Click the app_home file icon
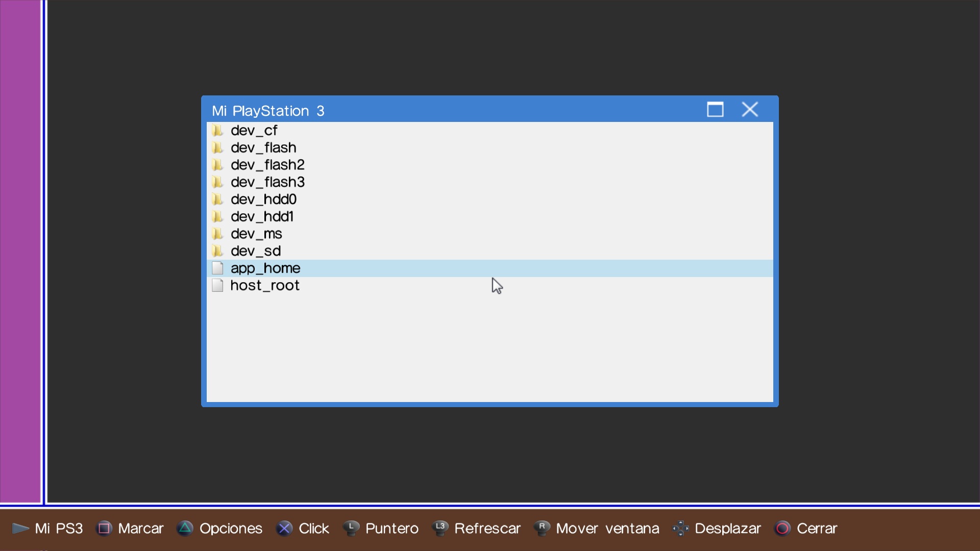Viewport: 980px width, 551px height. (x=217, y=268)
